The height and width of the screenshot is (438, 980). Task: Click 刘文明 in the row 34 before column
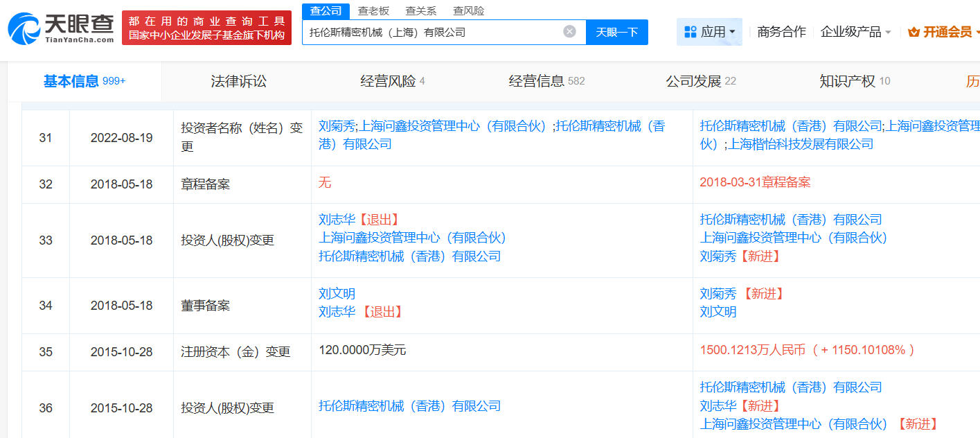pos(337,294)
